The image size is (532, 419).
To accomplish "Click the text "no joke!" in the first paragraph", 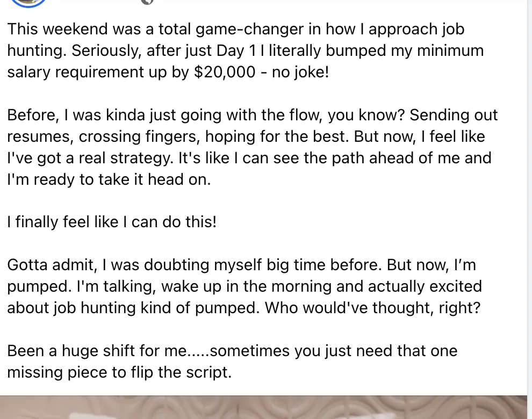I will click(x=300, y=73).
